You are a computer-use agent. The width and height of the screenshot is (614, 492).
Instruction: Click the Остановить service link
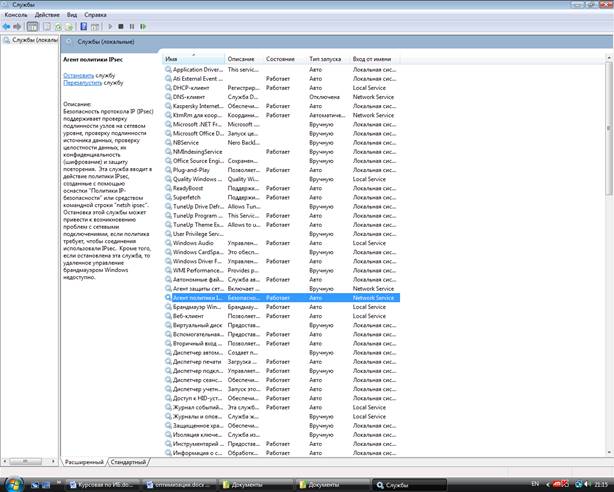click(x=78, y=75)
